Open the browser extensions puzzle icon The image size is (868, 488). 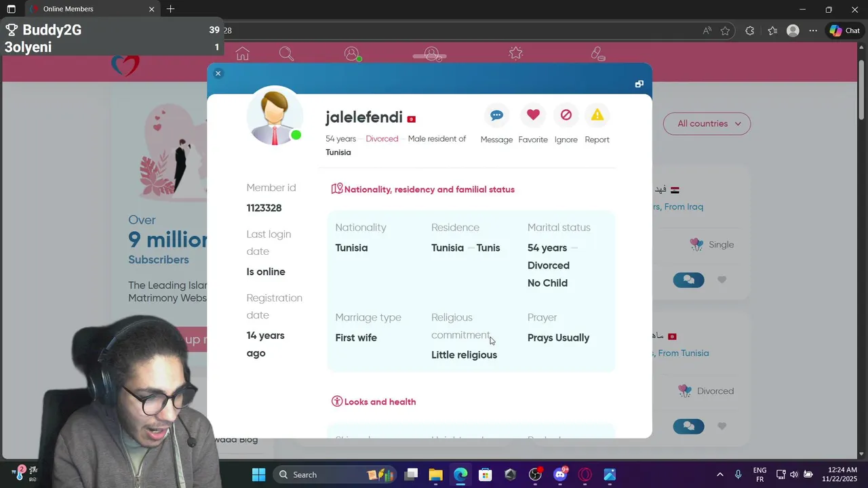tap(749, 30)
